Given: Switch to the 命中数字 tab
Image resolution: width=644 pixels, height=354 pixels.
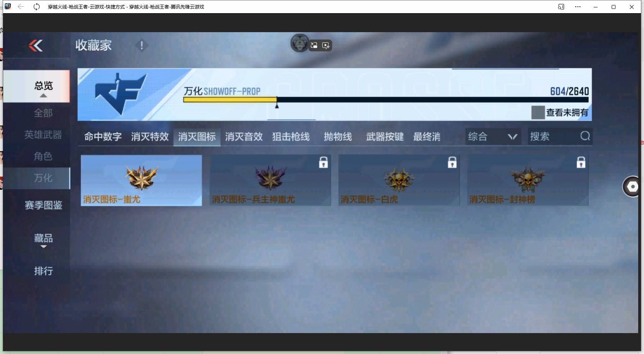Looking at the screenshot, I should pos(103,137).
